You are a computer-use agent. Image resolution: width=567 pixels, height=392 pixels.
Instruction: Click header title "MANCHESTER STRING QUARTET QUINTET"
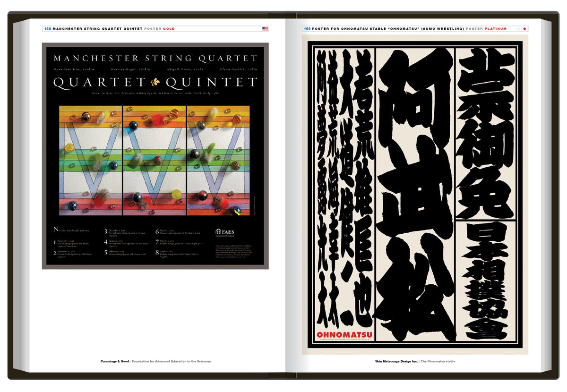pos(98,29)
